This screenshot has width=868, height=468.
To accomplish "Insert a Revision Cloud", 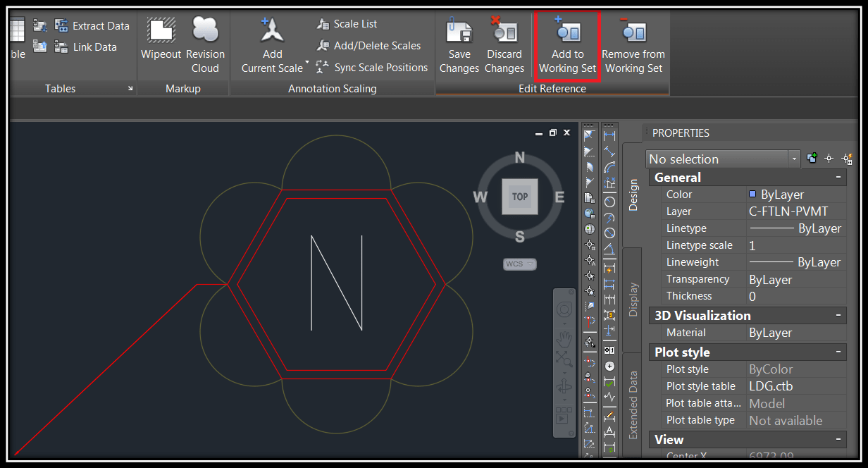I will coord(205,45).
